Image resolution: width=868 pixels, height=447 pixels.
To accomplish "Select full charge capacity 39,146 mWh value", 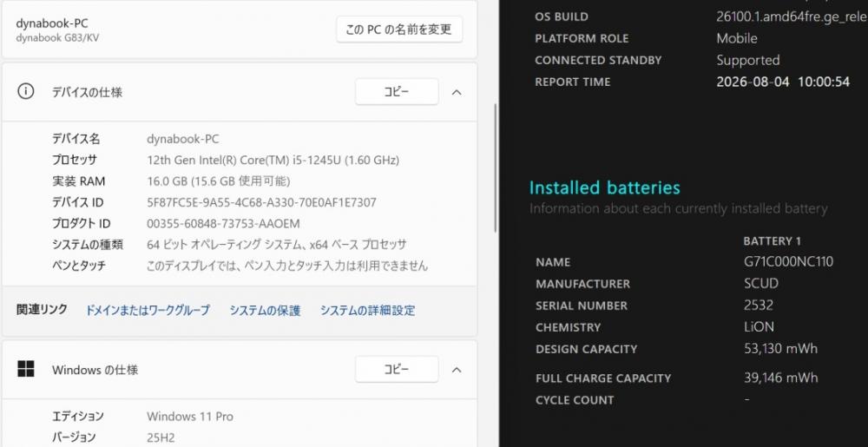I will (x=780, y=378).
